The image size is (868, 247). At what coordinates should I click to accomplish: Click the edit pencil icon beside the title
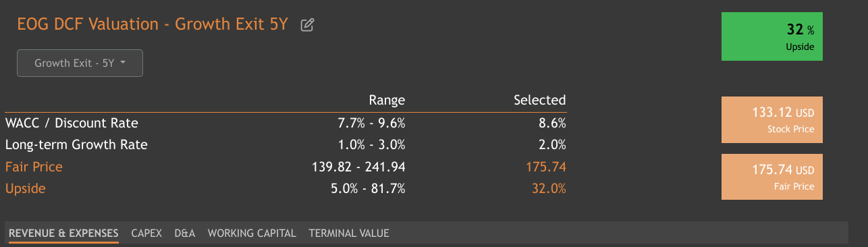click(x=308, y=26)
